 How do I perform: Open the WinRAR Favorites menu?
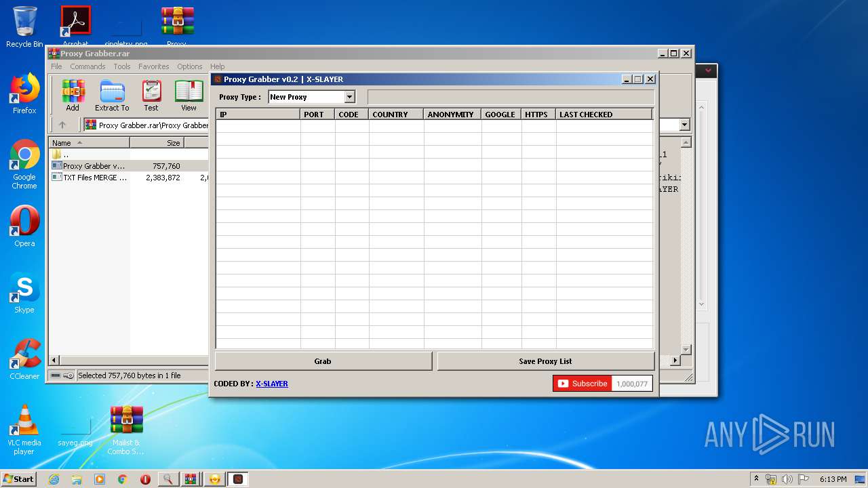click(x=154, y=66)
